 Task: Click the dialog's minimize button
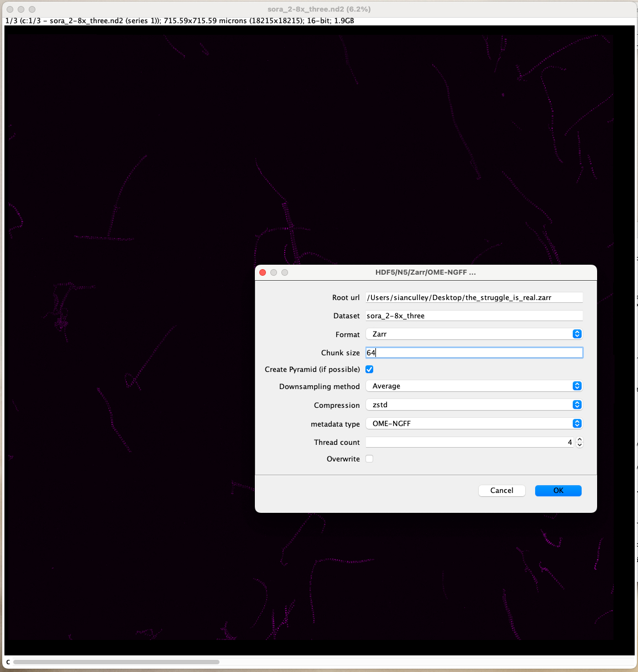click(x=274, y=272)
